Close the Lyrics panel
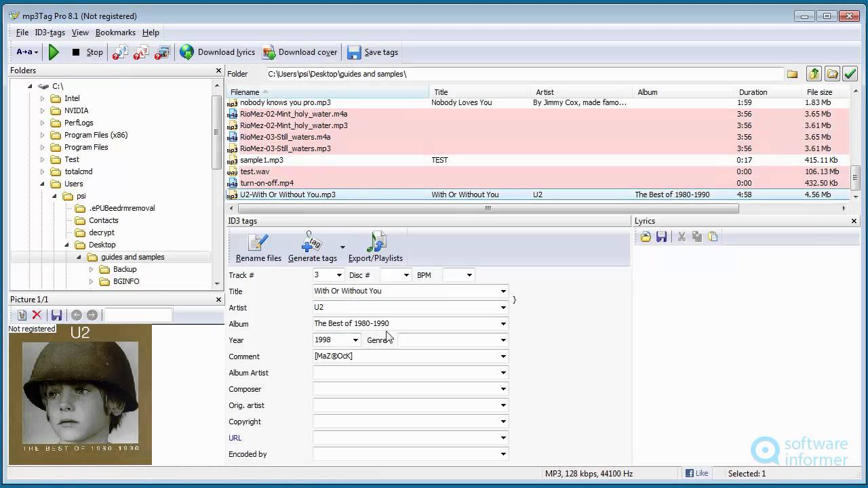The width and height of the screenshot is (868, 488). point(854,221)
